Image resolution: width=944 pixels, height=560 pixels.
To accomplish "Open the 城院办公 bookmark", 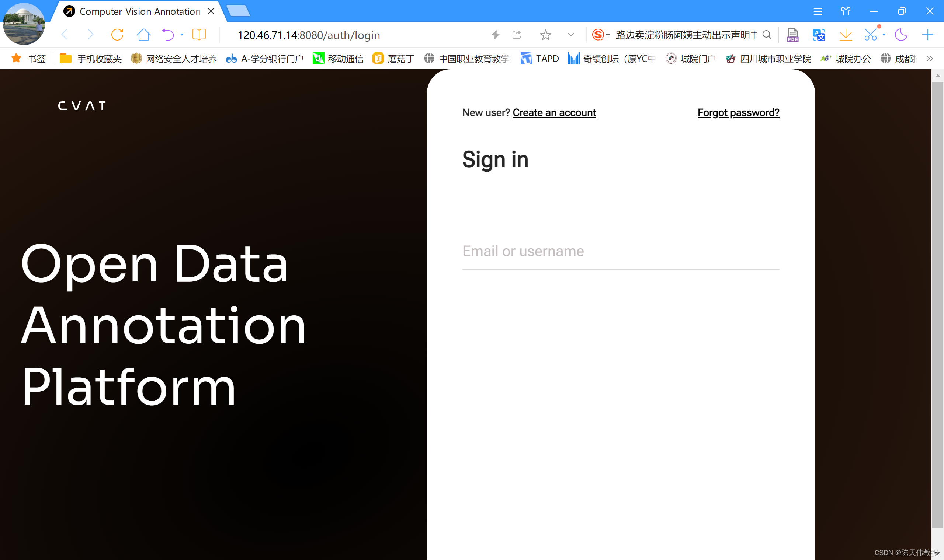I will click(846, 59).
